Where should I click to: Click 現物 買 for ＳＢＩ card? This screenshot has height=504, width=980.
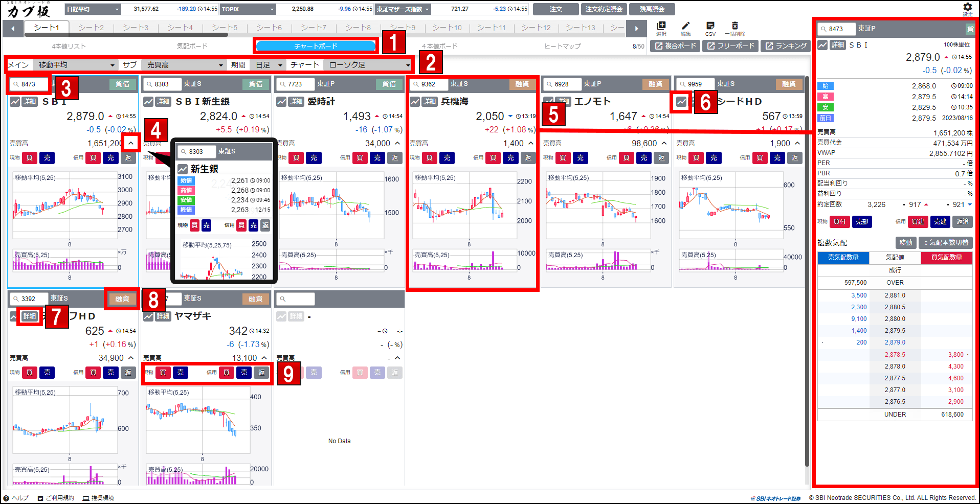[30, 158]
